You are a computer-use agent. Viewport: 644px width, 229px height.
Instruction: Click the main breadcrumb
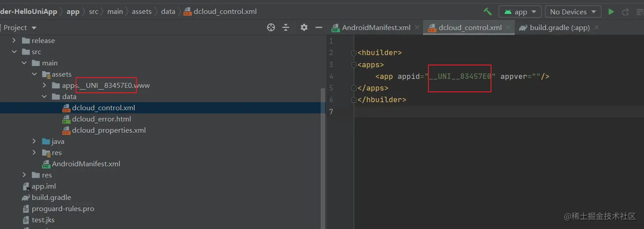115,12
